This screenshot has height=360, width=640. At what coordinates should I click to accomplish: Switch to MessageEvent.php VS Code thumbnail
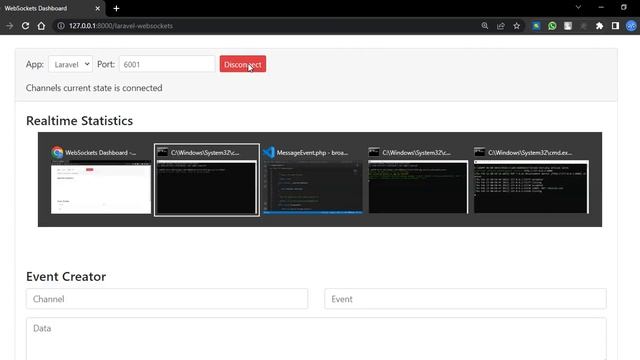[x=312, y=180]
